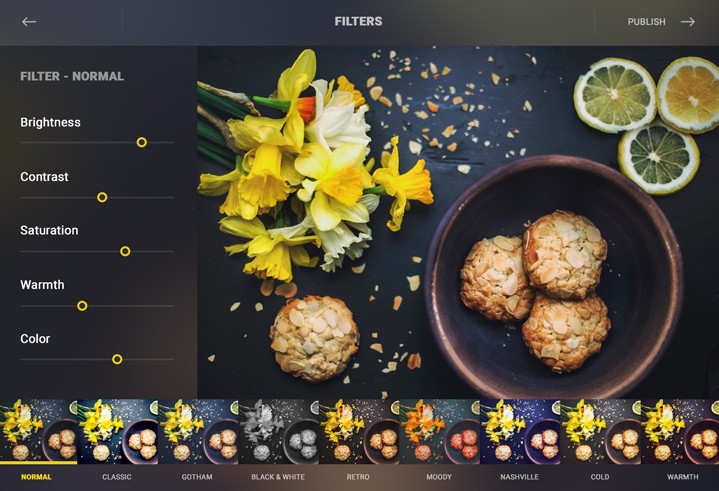Select the Nashville filter thumbnail
The width and height of the screenshot is (719, 491).
(x=520, y=431)
